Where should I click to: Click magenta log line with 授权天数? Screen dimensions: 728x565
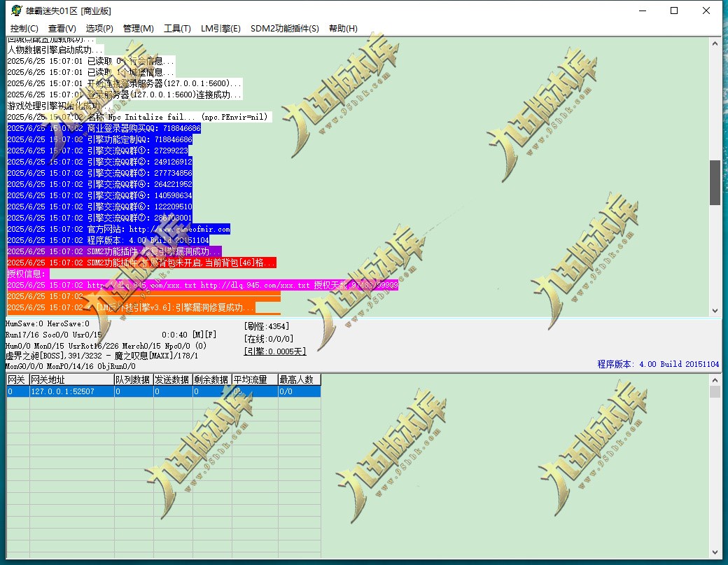coord(202,285)
